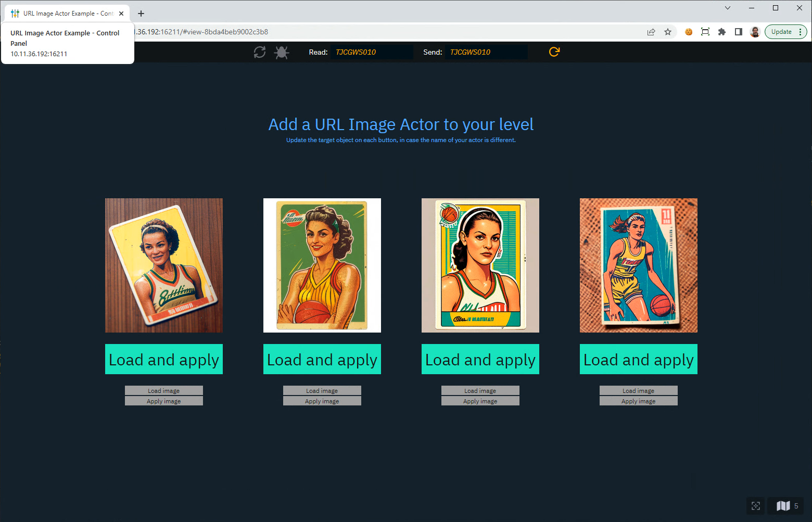Click the share page icon in address bar
The image size is (812, 522).
(x=651, y=32)
